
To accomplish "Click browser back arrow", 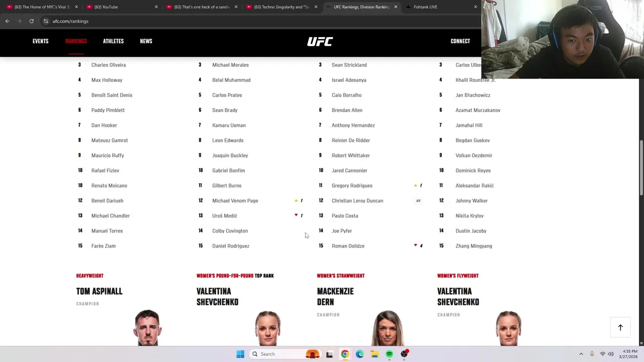I will (8, 21).
